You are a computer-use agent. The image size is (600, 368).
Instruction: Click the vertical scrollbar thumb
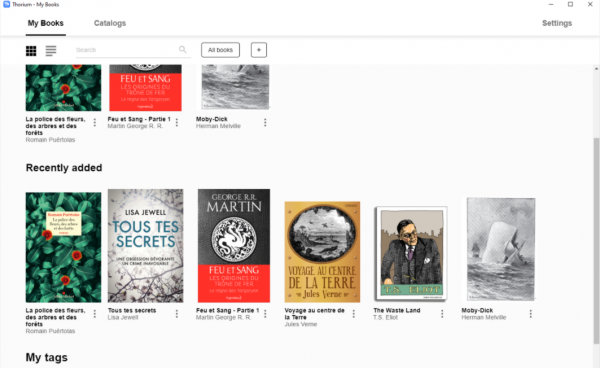click(596, 241)
